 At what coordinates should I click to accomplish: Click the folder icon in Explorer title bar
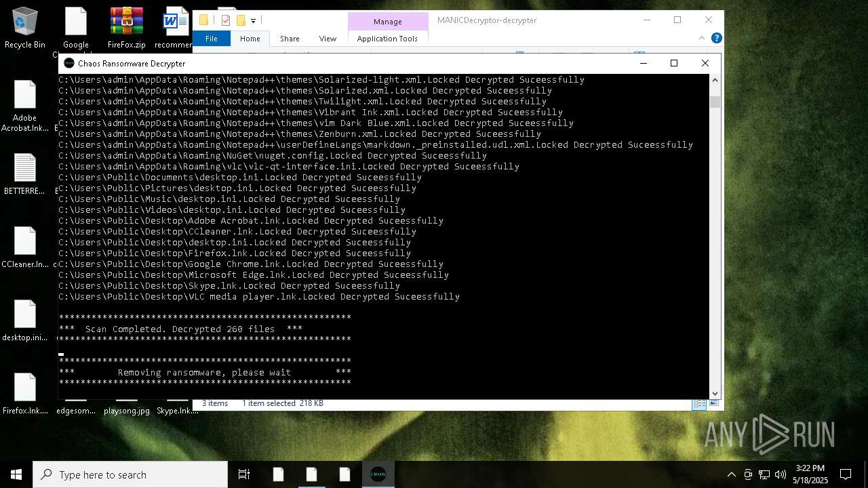(x=203, y=20)
